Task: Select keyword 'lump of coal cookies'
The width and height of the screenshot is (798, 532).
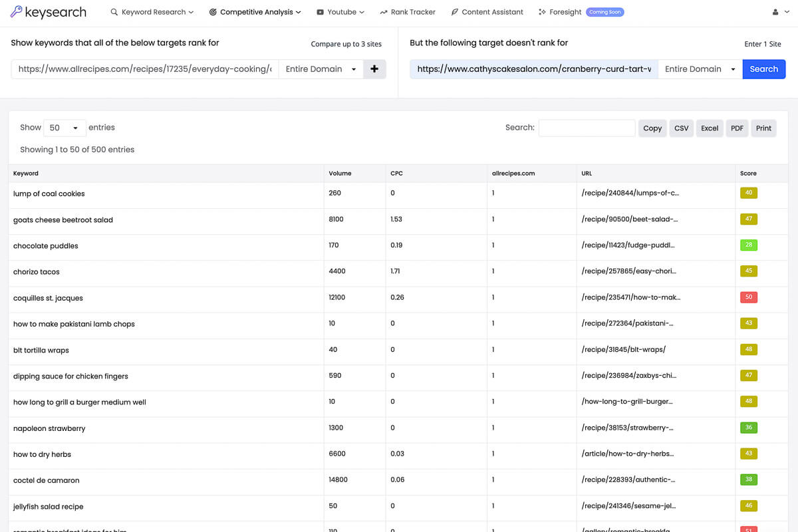Action: [49, 194]
